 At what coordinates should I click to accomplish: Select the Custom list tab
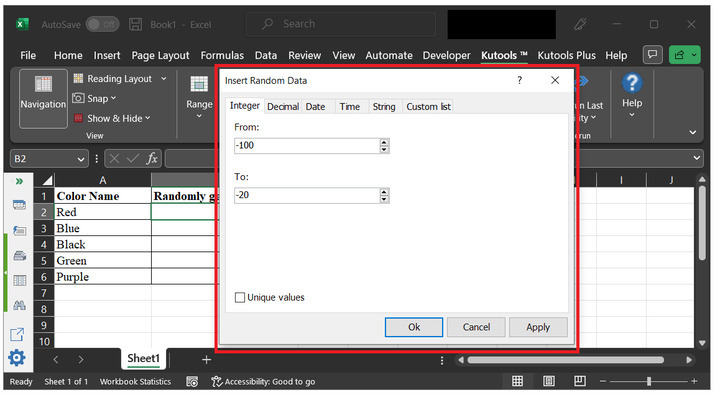[x=428, y=106]
